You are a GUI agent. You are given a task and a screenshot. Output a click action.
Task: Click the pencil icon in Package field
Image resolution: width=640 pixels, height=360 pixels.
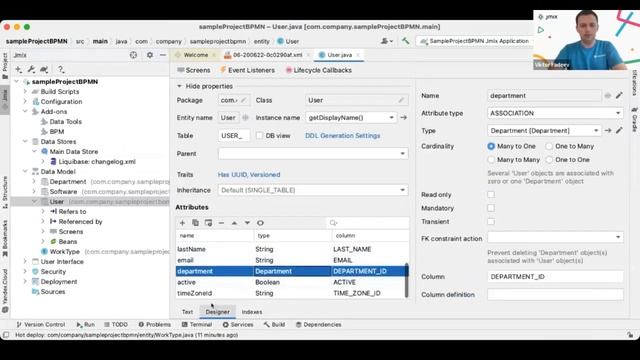click(x=244, y=100)
